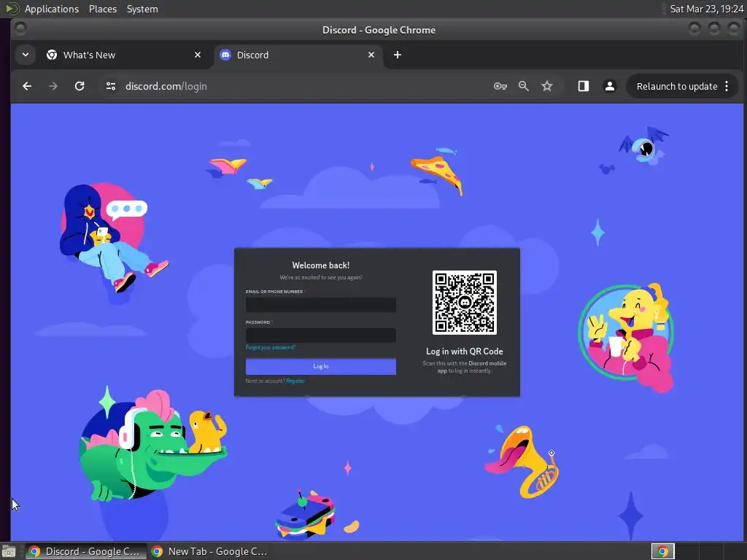
Task: Open the Chrome side panel icon
Action: [x=584, y=86]
